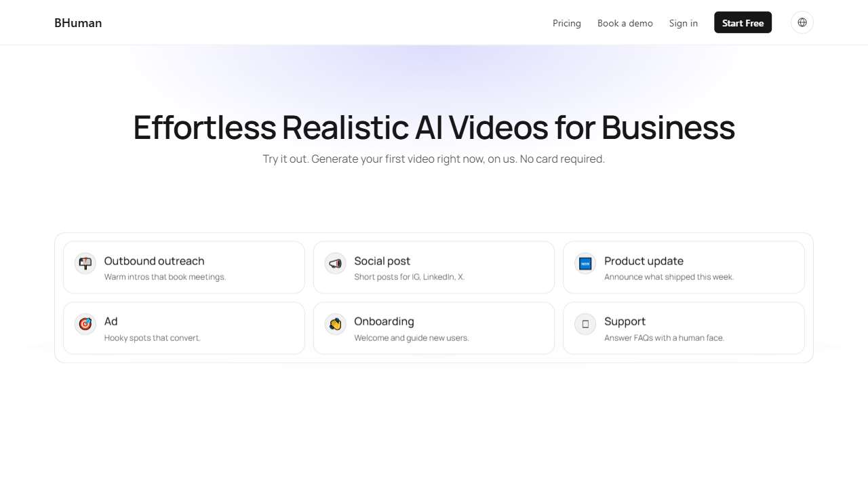Choose the Onboarding card title

tap(384, 321)
